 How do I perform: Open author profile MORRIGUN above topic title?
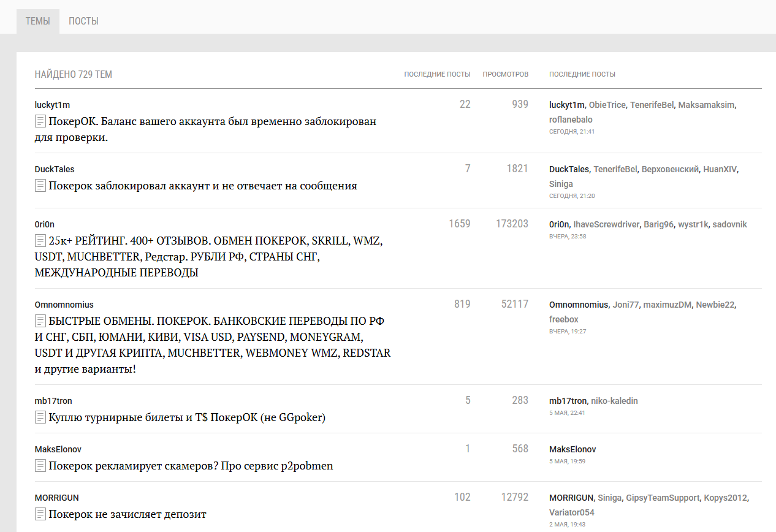pos(57,498)
